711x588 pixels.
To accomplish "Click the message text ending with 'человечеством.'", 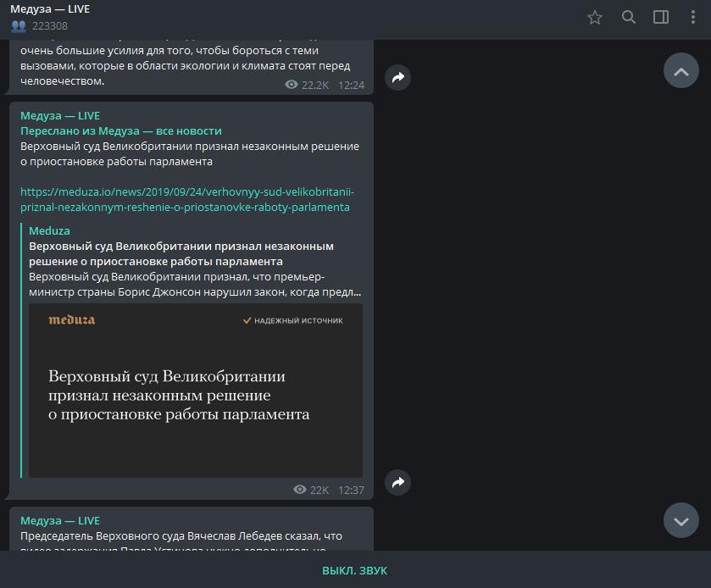I will 185,66.
